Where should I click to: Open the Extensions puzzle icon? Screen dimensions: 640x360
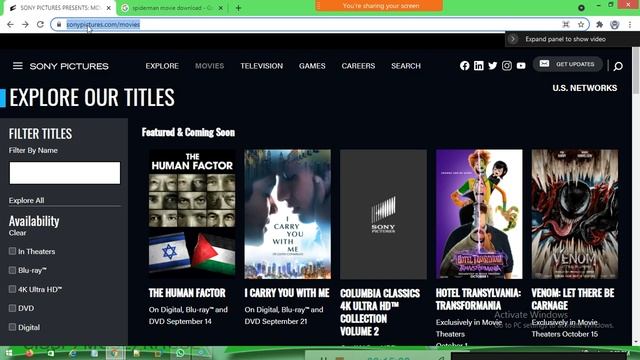click(599, 24)
